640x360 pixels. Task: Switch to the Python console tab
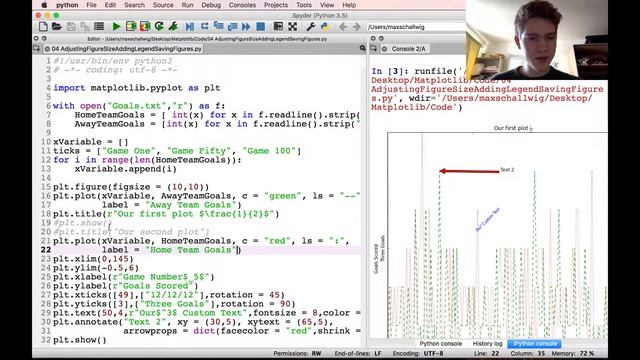click(441, 344)
